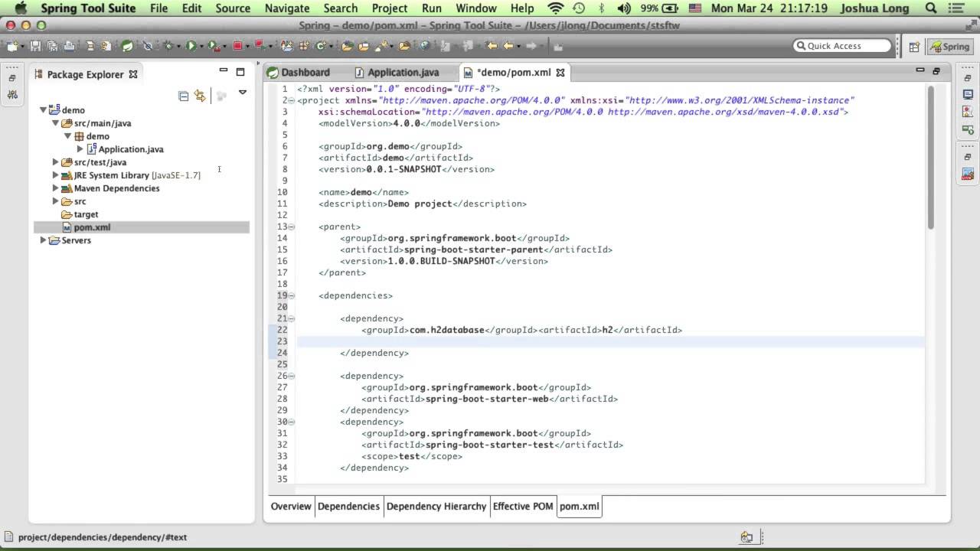Open the Navigate menu
Image resolution: width=980 pixels, height=551 pixels.
click(x=286, y=8)
